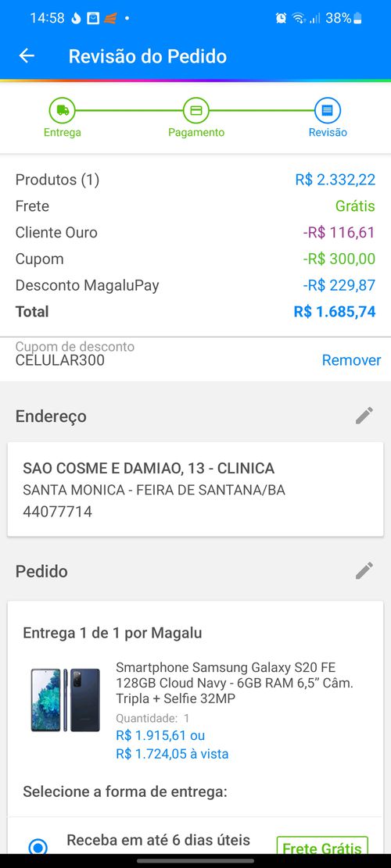Screen dimensions: 391x868
Task: Tap the battery icon in the status bar
Action: click(358, 18)
